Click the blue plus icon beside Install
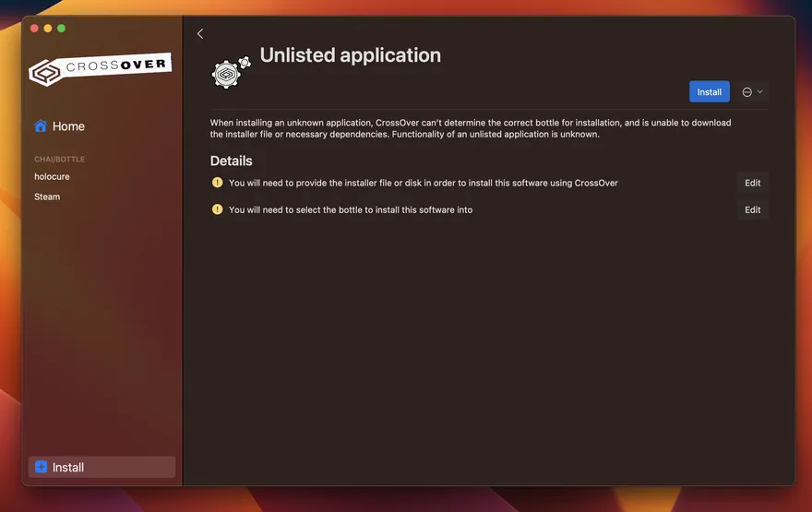Screen dimensions: 812x512 41,467
